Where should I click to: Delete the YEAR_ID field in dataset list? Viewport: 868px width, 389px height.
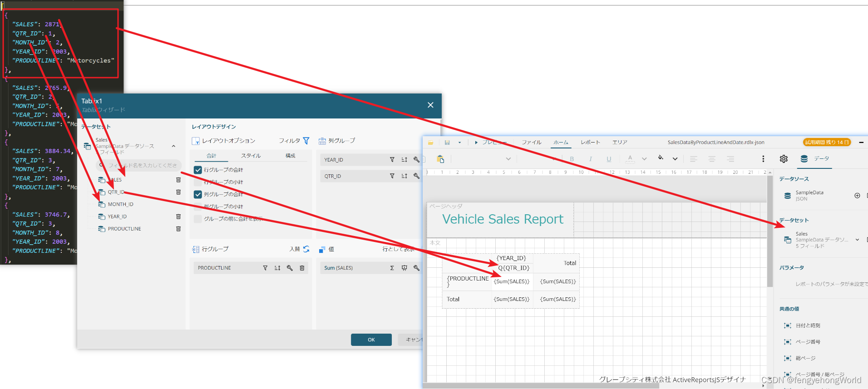tap(178, 217)
